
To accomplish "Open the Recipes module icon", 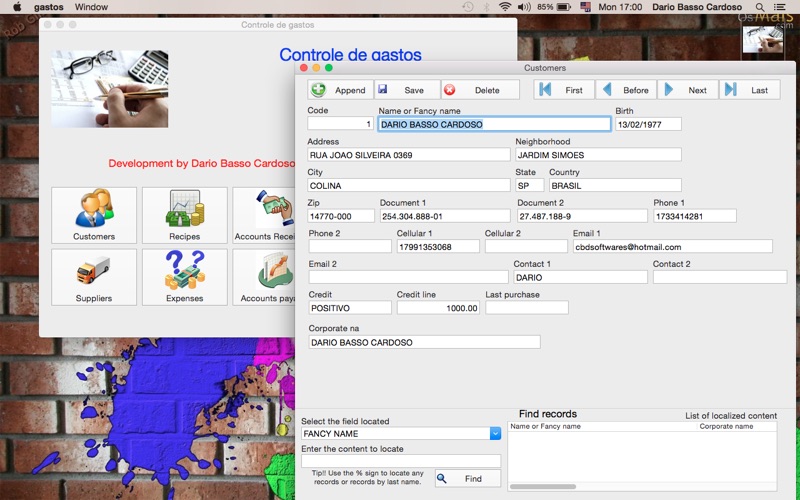I will coord(185,215).
